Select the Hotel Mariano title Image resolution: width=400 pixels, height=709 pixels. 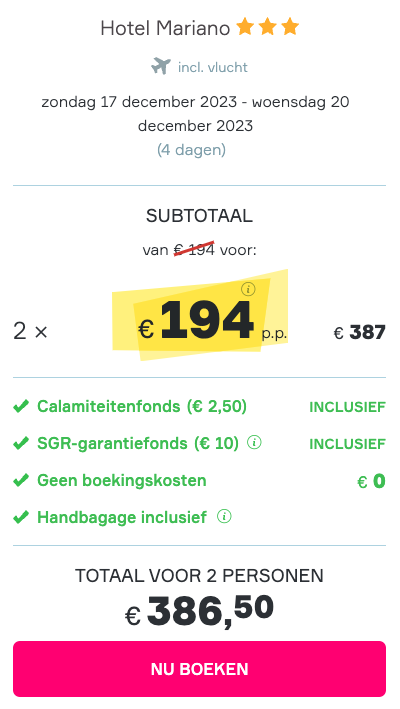pos(165,28)
